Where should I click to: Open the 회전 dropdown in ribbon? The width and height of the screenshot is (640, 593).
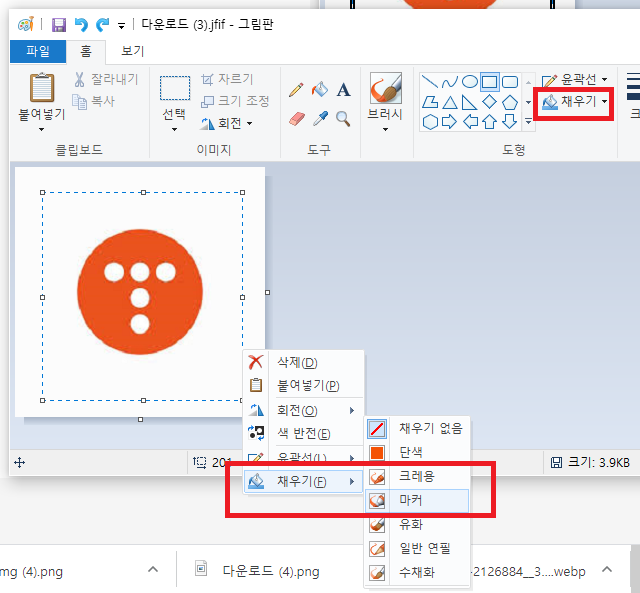226,123
